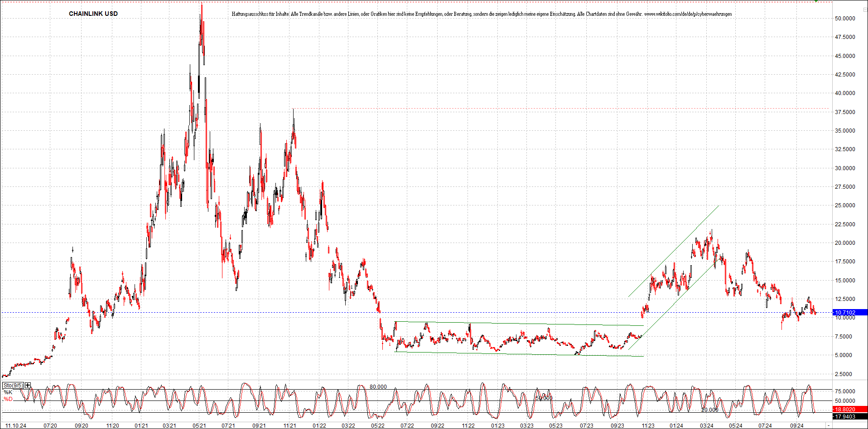Click the 50.000 label inside the stochastic panel
Screen dimensions: 868x429
pos(544,398)
